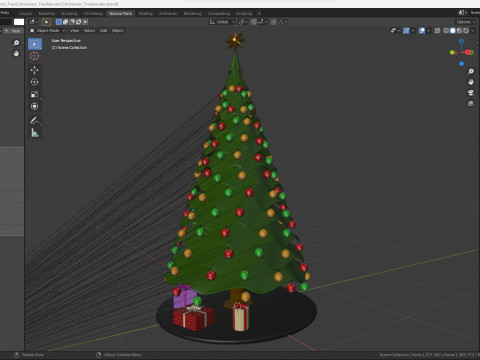Select the Transform tool
The height and width of the screenshot is (360, 480).
[35, 106]
